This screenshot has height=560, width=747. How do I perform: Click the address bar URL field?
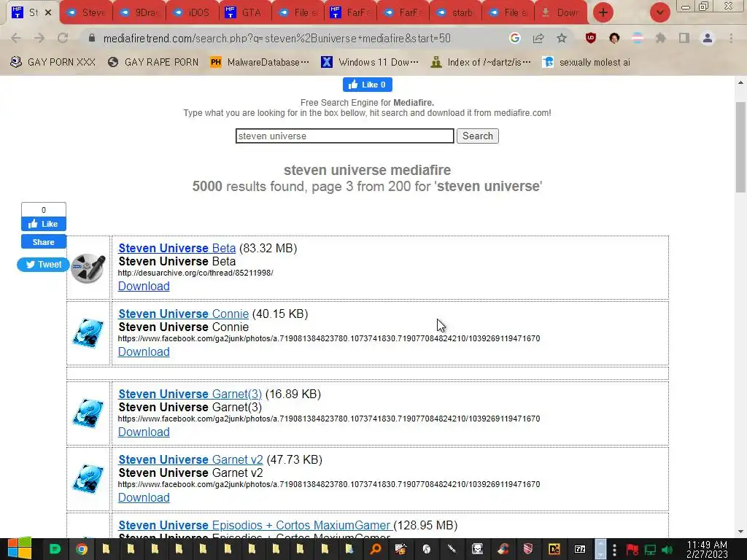276,38
